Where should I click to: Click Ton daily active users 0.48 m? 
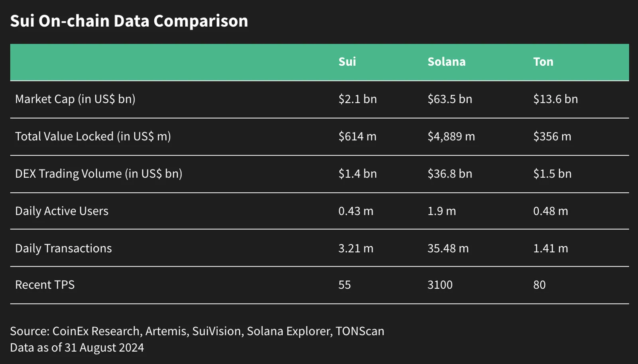[x=550, y=211]
